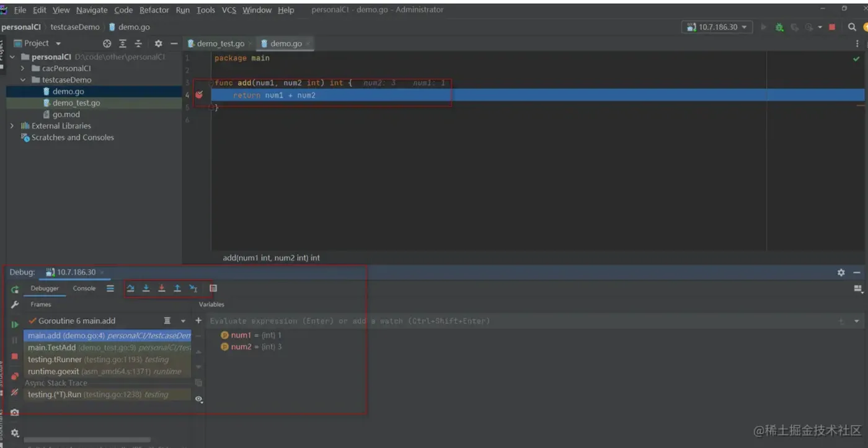Click the green Debug bug icon in toolbar
This screenshot has height=448, width=868.
[779, 27]
